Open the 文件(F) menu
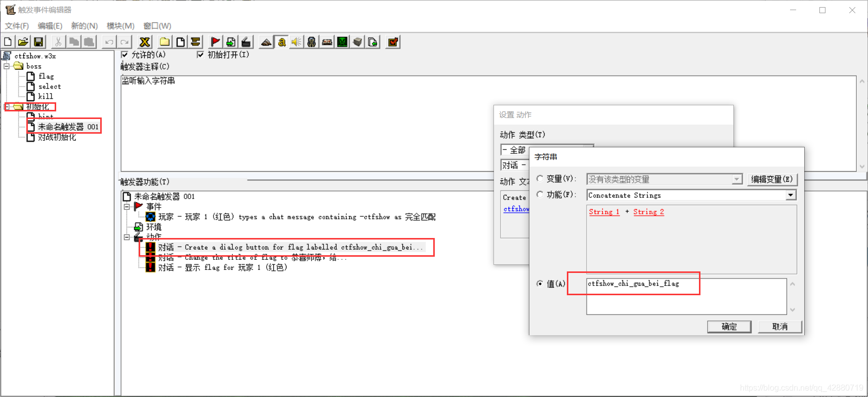Viewport: 868px width, 397px height. [x=17, y=26]
